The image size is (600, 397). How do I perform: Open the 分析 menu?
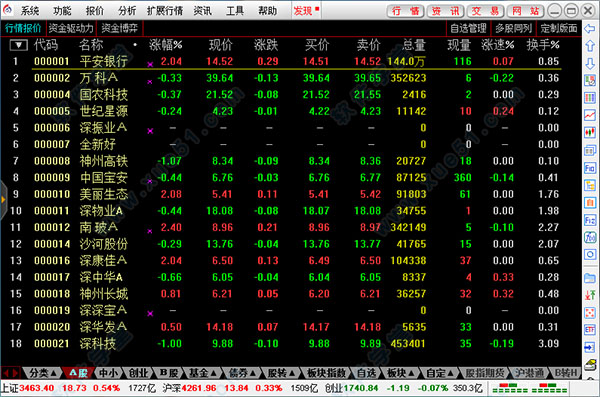click(127, 11)
